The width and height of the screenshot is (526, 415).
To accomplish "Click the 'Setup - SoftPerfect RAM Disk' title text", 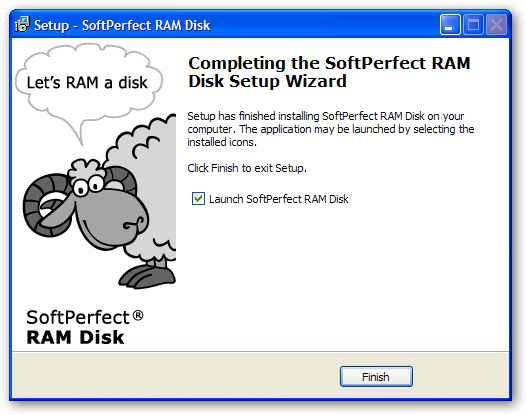I will (122, 25).
